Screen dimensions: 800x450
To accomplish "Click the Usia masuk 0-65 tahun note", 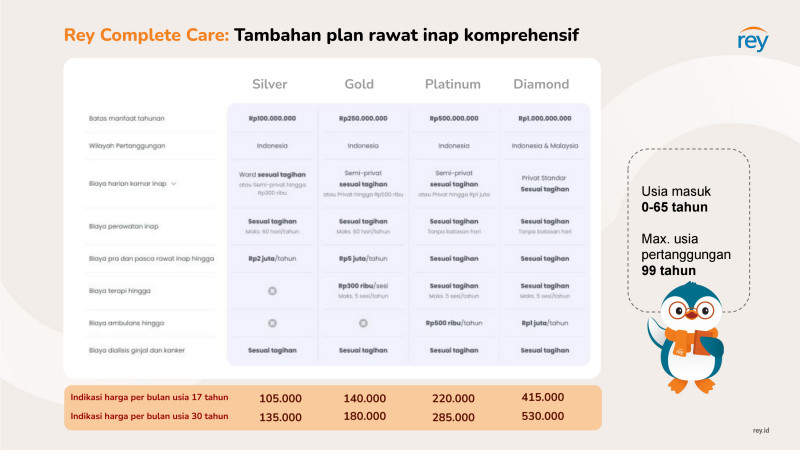I will (675, 199).
